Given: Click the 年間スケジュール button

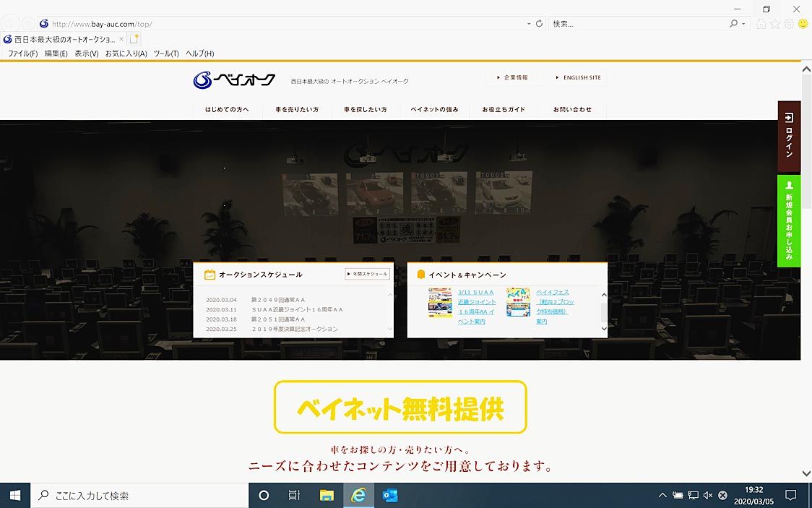Looking at the screenshot, I should pos(367,275).
